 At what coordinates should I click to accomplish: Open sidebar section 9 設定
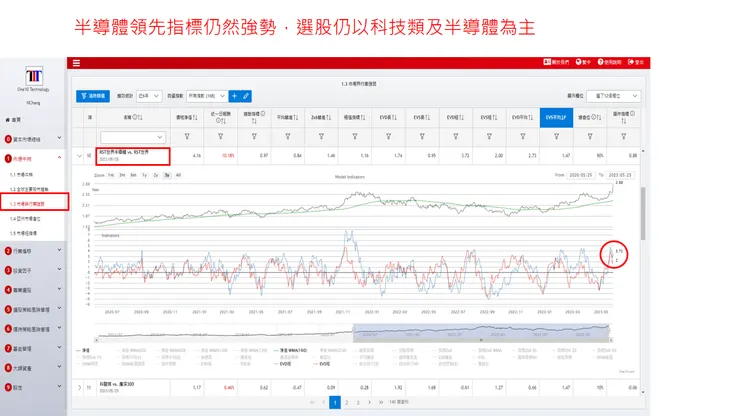[33, 387]
